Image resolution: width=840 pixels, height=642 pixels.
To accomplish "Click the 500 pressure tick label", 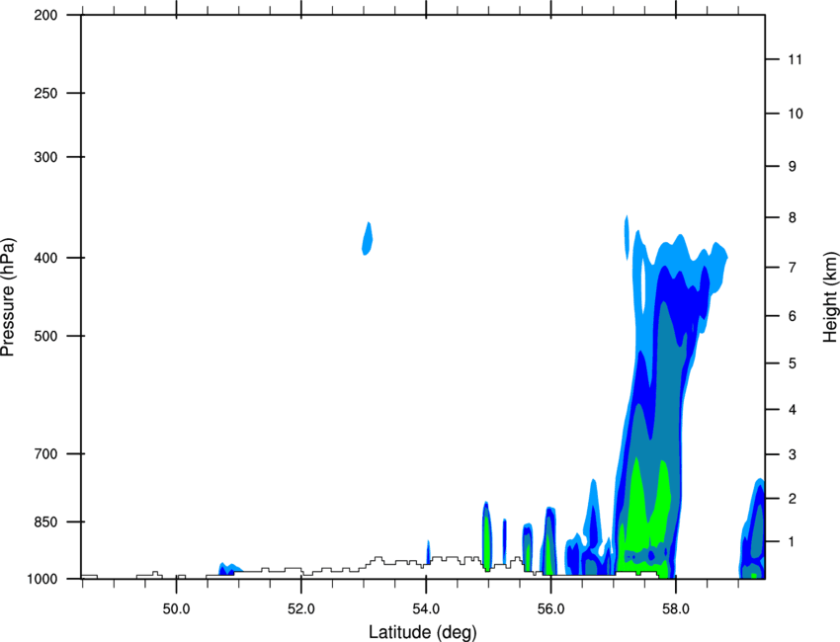I will pyautogui.click(x=45, y=336).
